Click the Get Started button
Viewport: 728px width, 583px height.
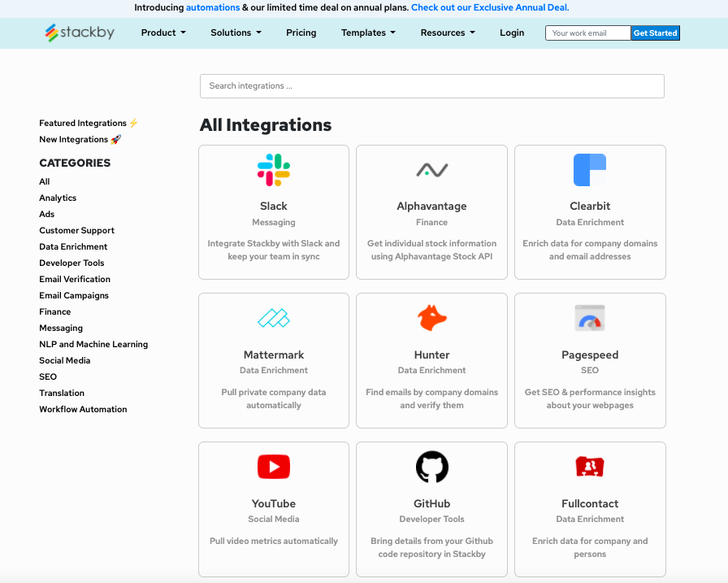click(x=655, y=33)
